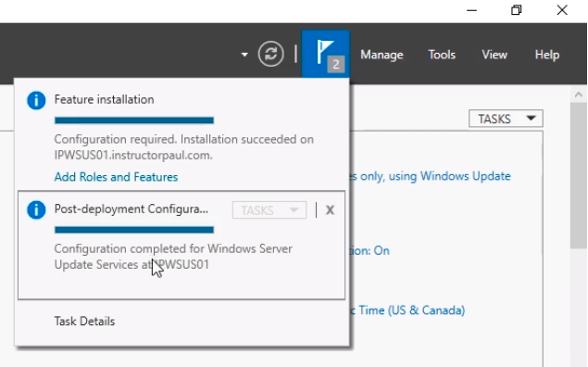Click the vertical scrollbar thumb
The height and width of the screenshot is (367, 588).
tap(578, 175)
